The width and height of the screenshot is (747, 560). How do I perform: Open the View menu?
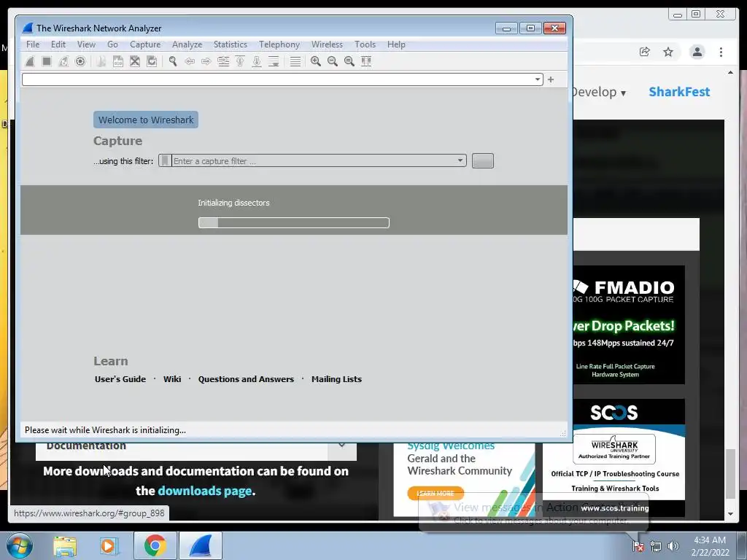click(86, 44)
